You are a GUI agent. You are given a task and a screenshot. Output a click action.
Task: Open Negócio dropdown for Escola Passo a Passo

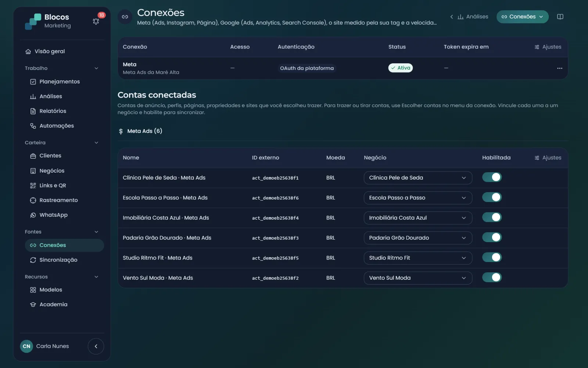tap(418, 198)
